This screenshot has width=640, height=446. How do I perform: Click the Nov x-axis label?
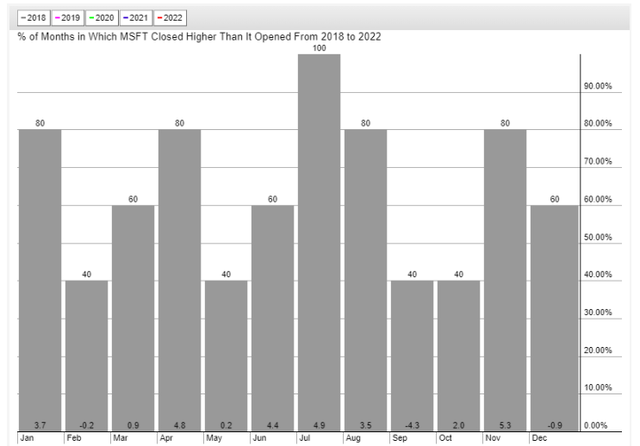pyautogui.click(x=493, y=438)
